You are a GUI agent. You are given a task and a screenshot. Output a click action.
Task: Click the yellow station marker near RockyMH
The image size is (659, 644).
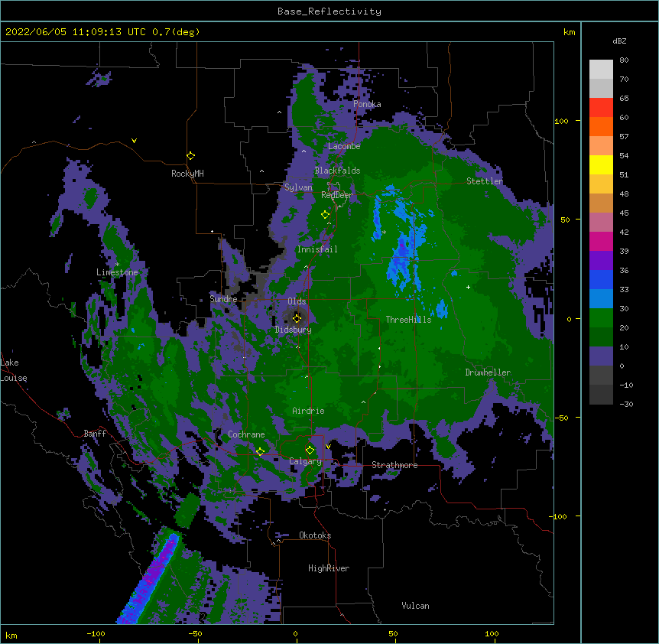click(x=191, y=155)
